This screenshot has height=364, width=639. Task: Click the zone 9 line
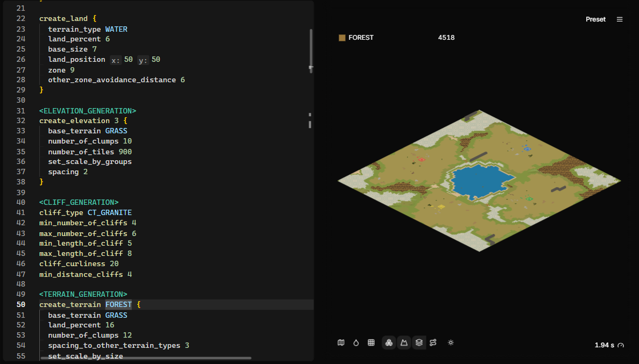pos(61,70)
